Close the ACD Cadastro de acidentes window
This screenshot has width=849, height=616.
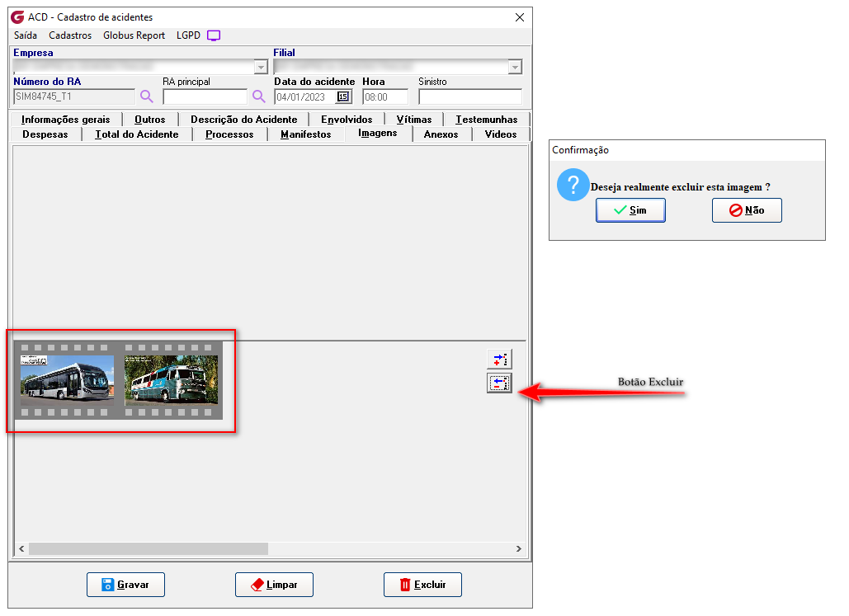coord(520,17)
